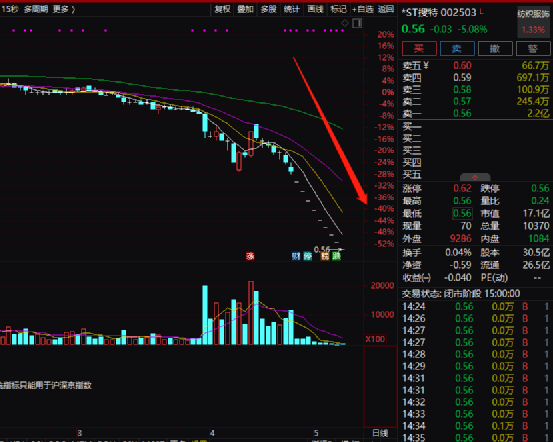This screenshot has height=442, width=553.
Task: Click the red 买 buy button
Action: (x=419, y=48)
